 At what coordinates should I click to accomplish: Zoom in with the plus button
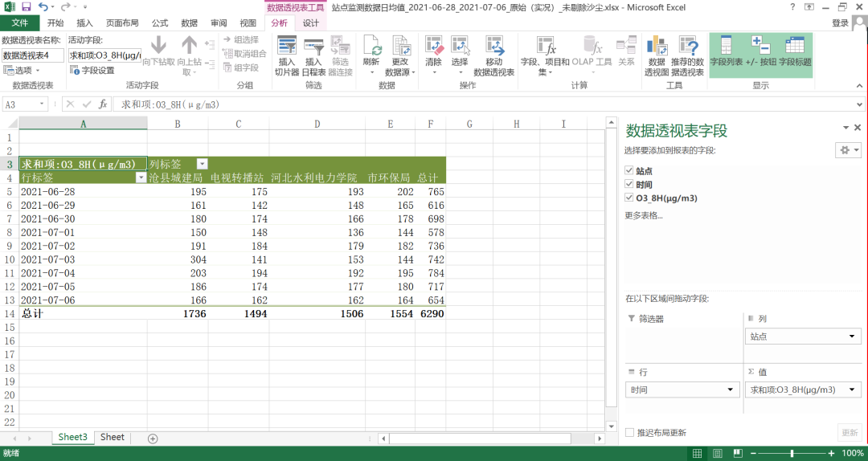click(x=831, y=453)
